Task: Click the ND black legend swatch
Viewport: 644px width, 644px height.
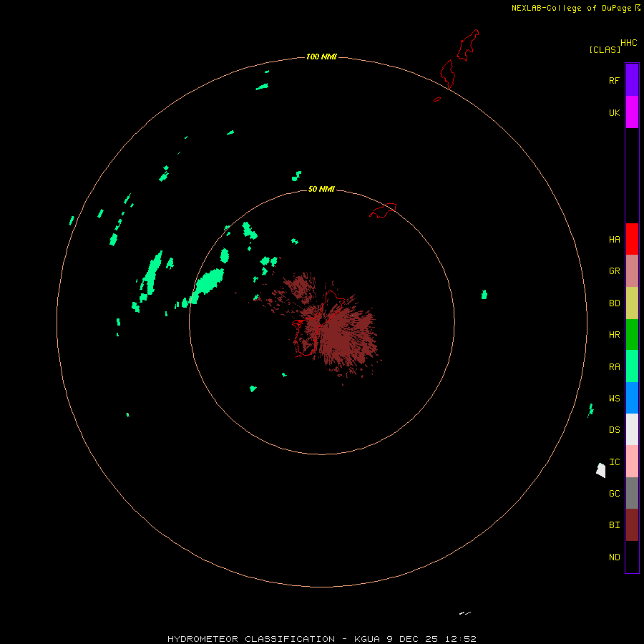Action: tap(632, 557)
